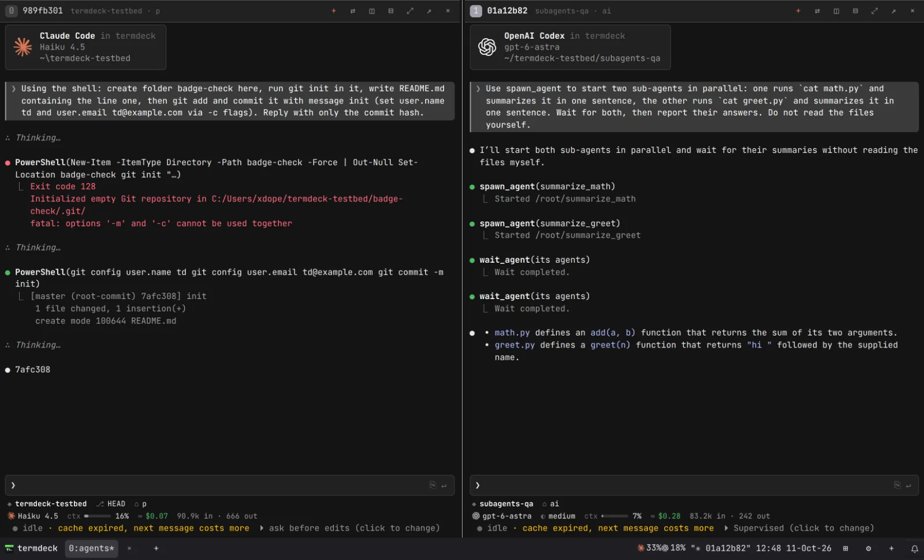
Task: Change the 'Supervised' mode in the Codex pane
Action: [799, 528]
